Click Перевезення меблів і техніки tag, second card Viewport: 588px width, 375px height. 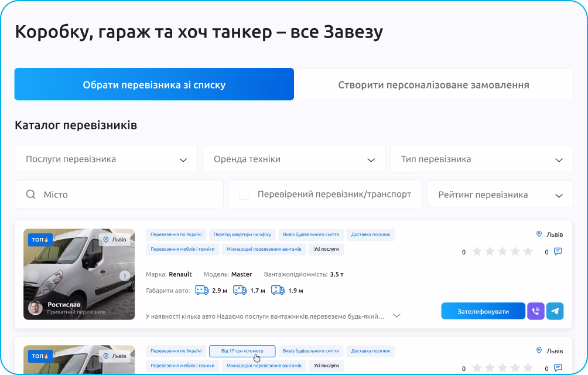click(183, 366)
